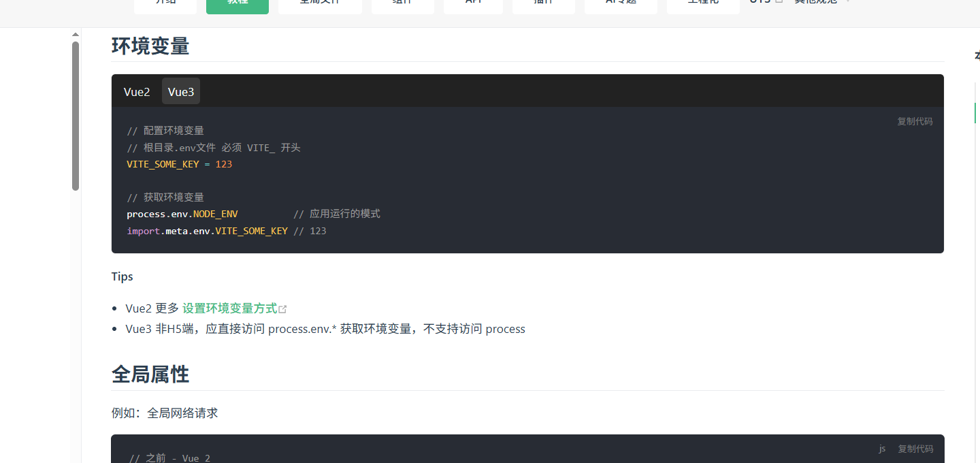Copy code in the 环境变量 code block

click(x=915, y=121)
